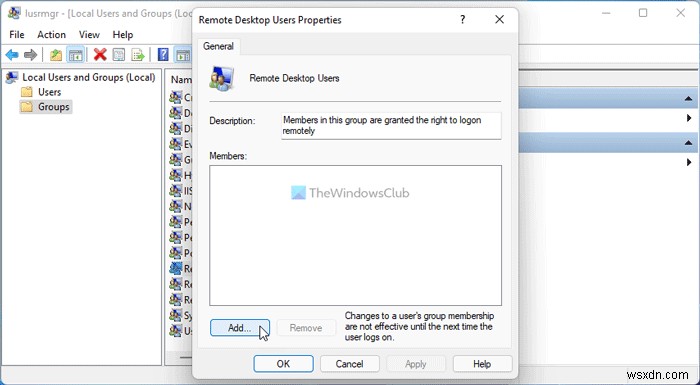The image size is (700, 385).
Task: Click into the Description text field
Action: click(x=391, y=126)
